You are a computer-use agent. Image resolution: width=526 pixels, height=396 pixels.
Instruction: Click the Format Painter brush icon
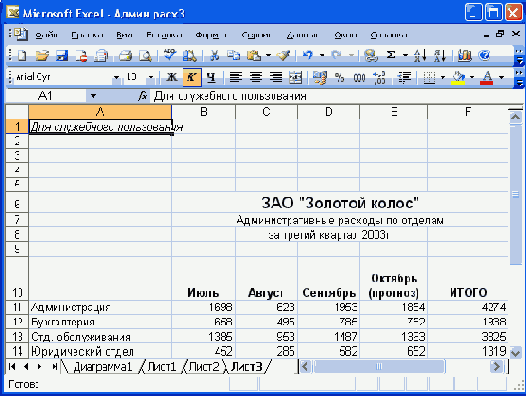point(283,55)
